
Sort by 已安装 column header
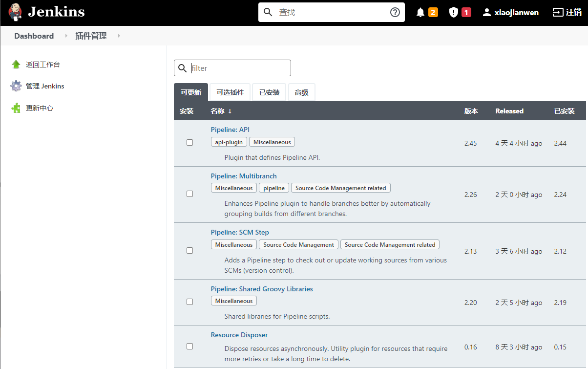pos(565,111)
